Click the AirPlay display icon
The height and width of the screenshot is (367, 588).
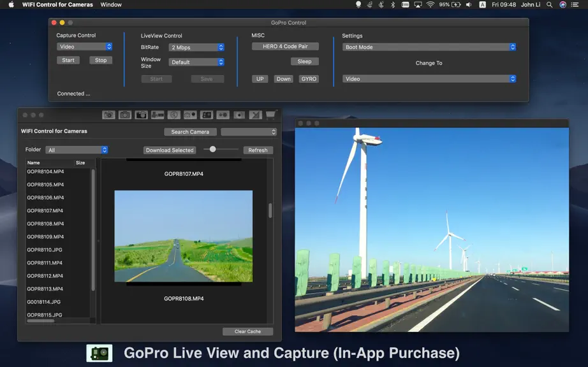pos(418,4)
